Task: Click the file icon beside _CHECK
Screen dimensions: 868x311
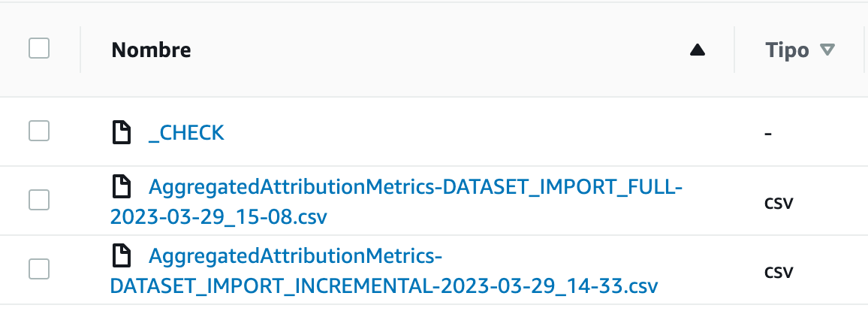Action: click(120, 133)
